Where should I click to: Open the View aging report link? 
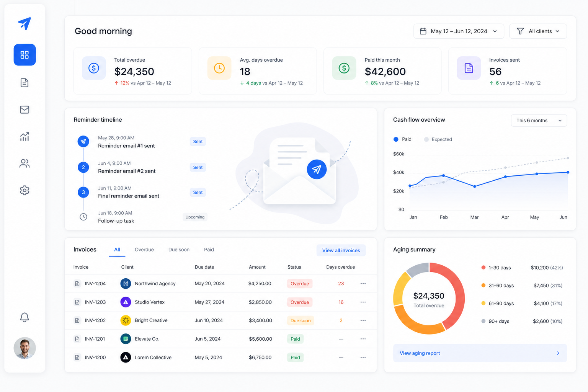480,353
